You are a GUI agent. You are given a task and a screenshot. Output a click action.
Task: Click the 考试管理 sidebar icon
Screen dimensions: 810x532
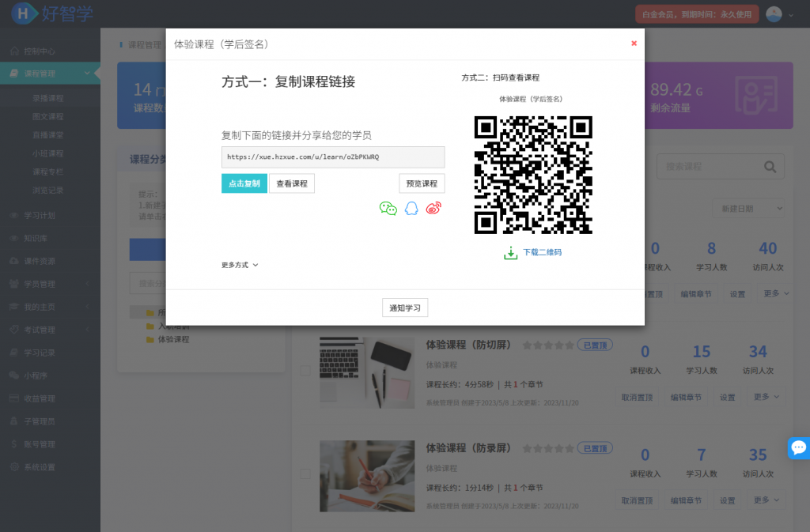pos(14,330)
